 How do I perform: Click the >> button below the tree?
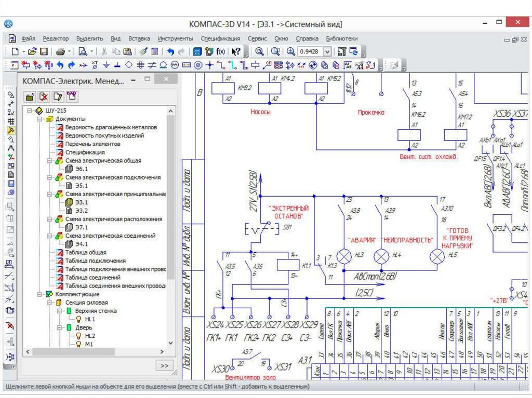pos(164,365)
